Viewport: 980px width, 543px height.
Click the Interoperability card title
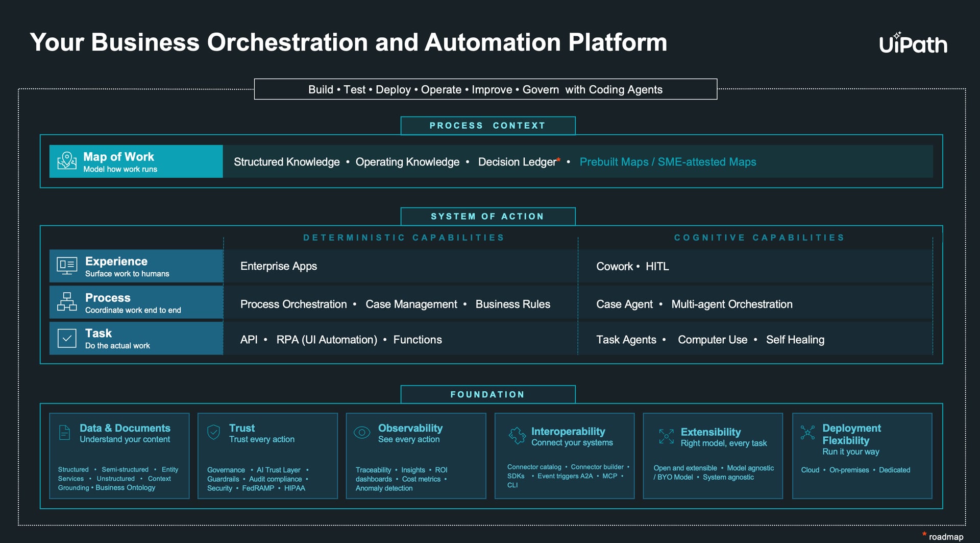568,432
